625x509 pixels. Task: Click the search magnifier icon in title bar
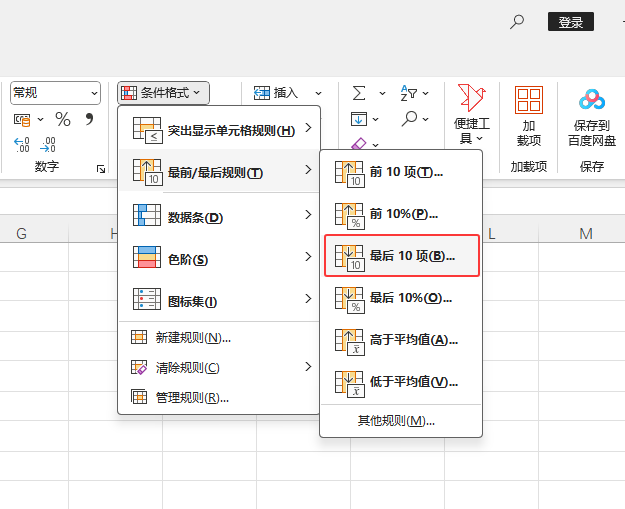517,22
